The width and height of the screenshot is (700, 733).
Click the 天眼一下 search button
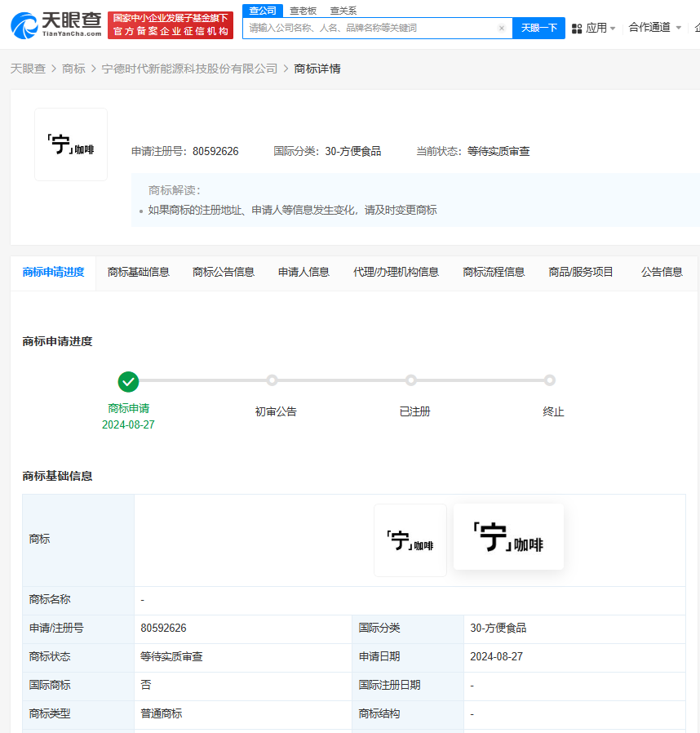click(538, 28)
